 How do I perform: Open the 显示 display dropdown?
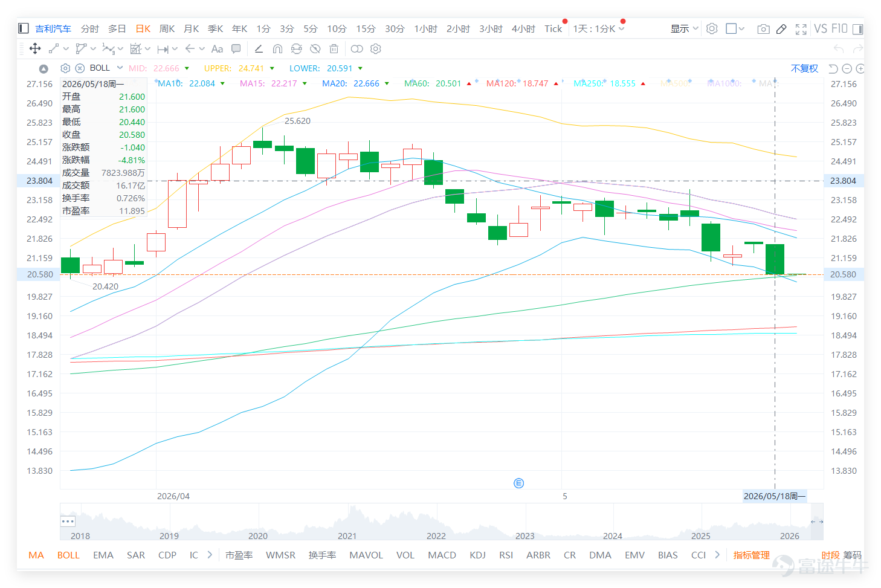tap(685, 28)
